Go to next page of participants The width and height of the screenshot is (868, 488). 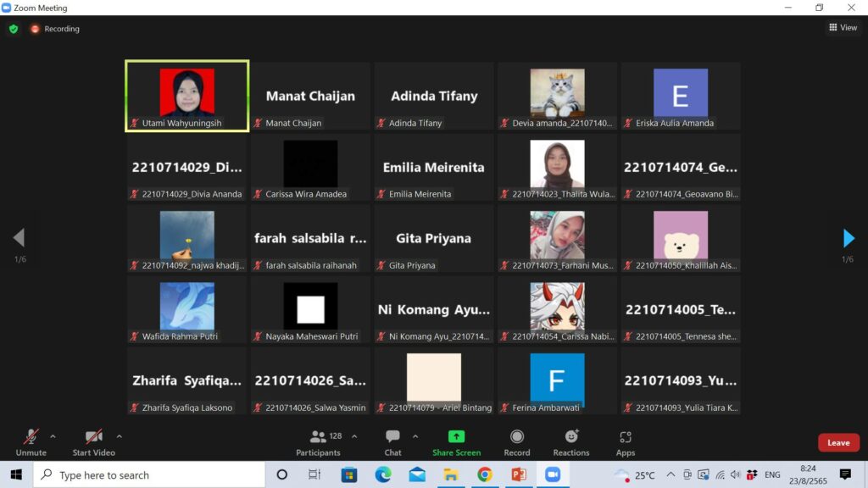tap(849, 238)
